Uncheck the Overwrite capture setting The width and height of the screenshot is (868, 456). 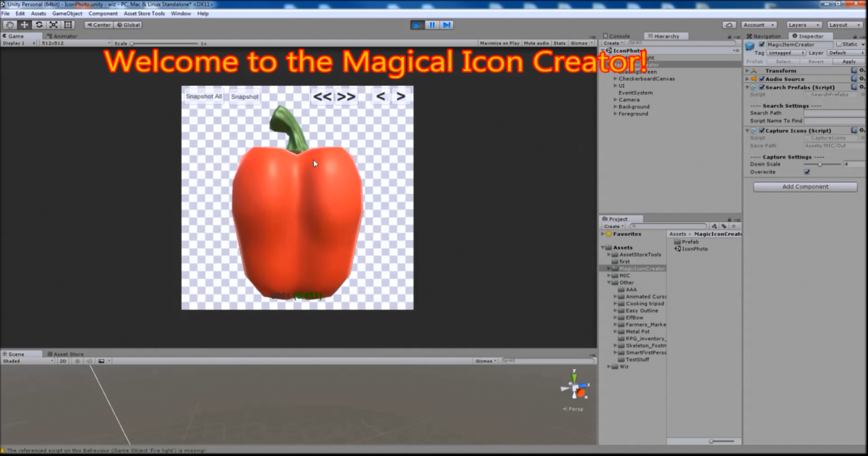807,172
